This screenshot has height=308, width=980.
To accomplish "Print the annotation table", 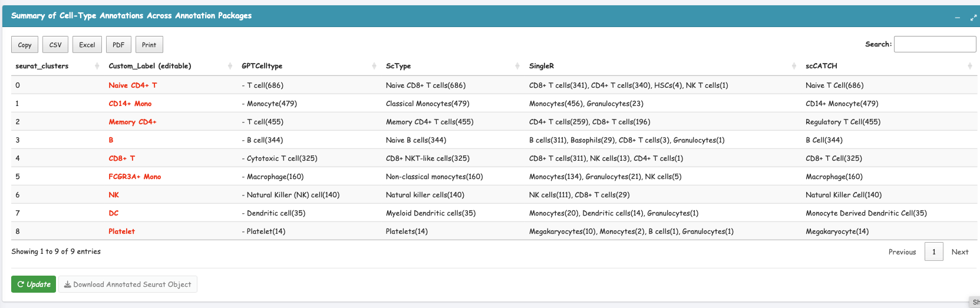I will pos(149,45).
